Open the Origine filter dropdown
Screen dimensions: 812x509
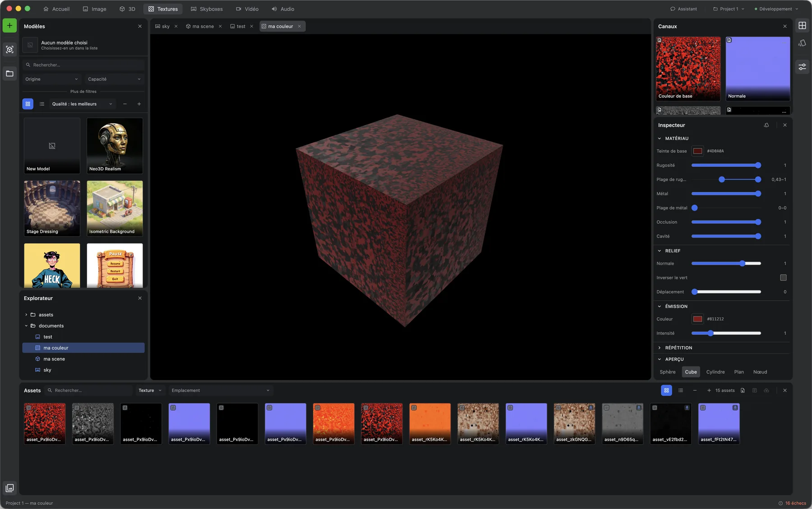tap(51, 79)
